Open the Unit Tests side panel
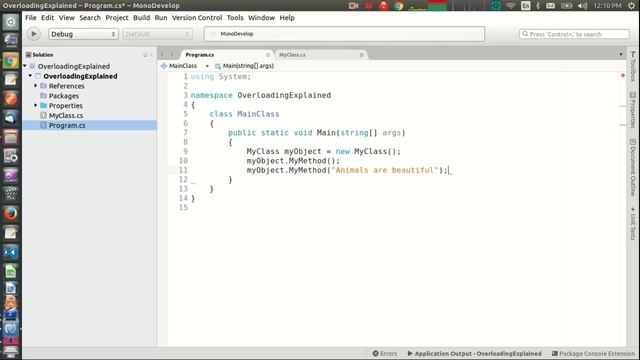Image resolution: width=640 pixels, height=360 pixels. [633, 223]
